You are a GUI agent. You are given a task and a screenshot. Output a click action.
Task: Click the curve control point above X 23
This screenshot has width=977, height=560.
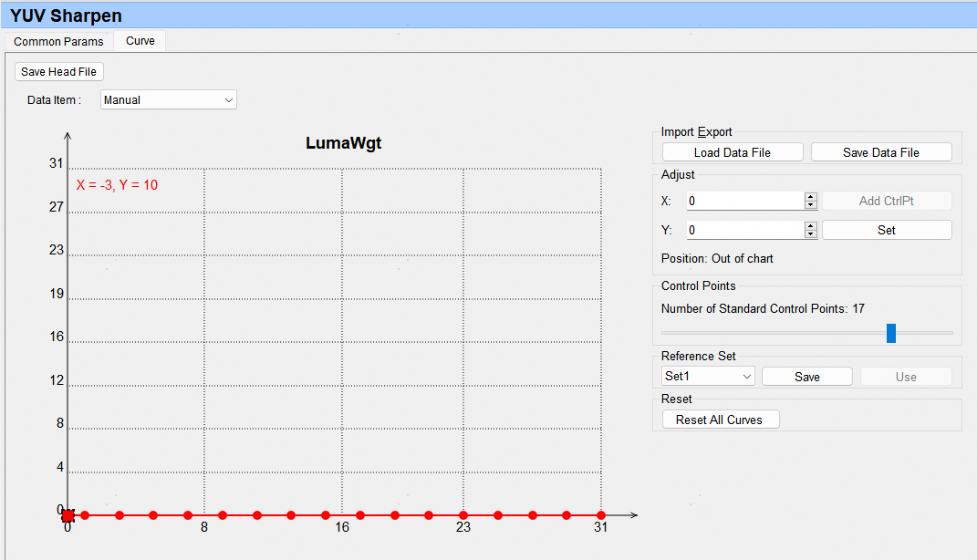point(463,515)
